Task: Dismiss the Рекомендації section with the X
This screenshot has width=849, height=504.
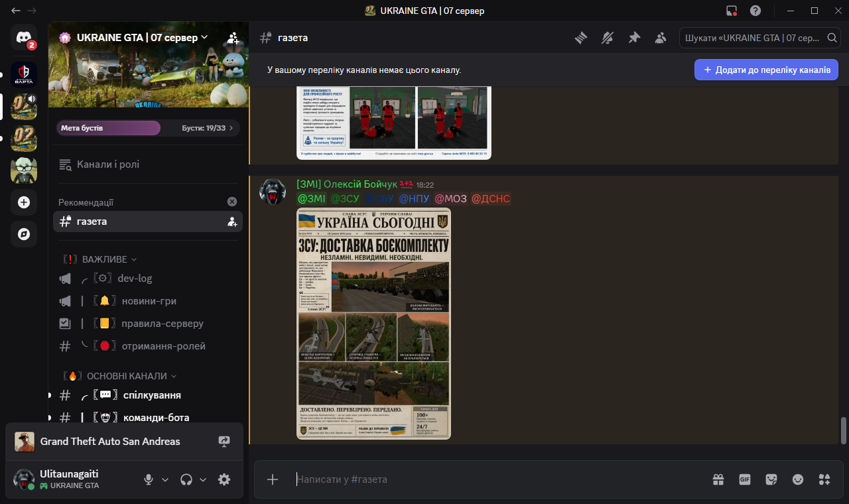Action: pyautogui.click(x=232, y=202)
